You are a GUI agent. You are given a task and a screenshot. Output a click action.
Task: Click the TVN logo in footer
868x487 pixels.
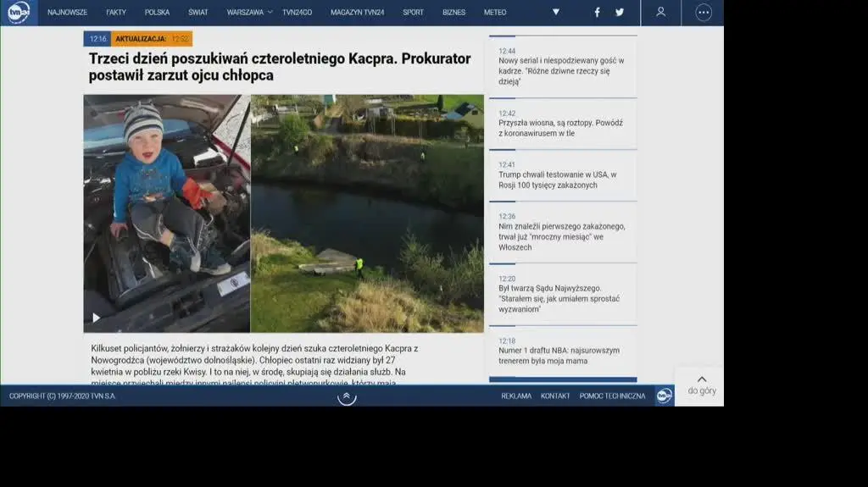click(664, 396)
